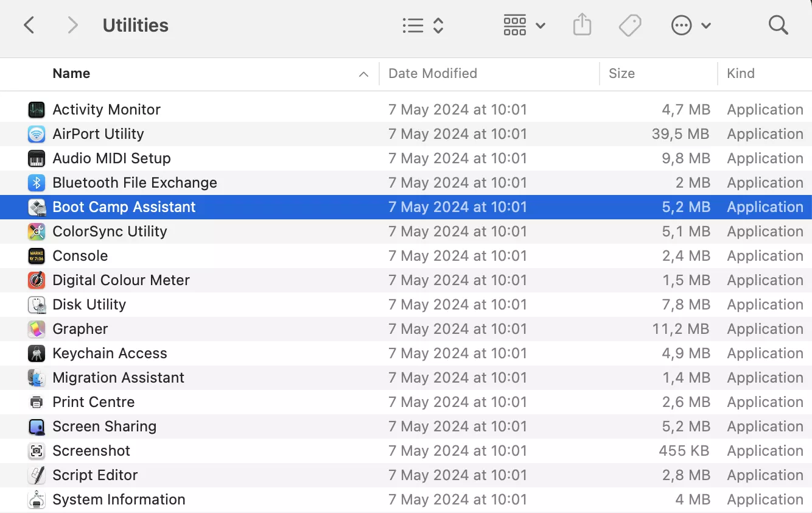Click the Keychain Access icon

(37, 353)
